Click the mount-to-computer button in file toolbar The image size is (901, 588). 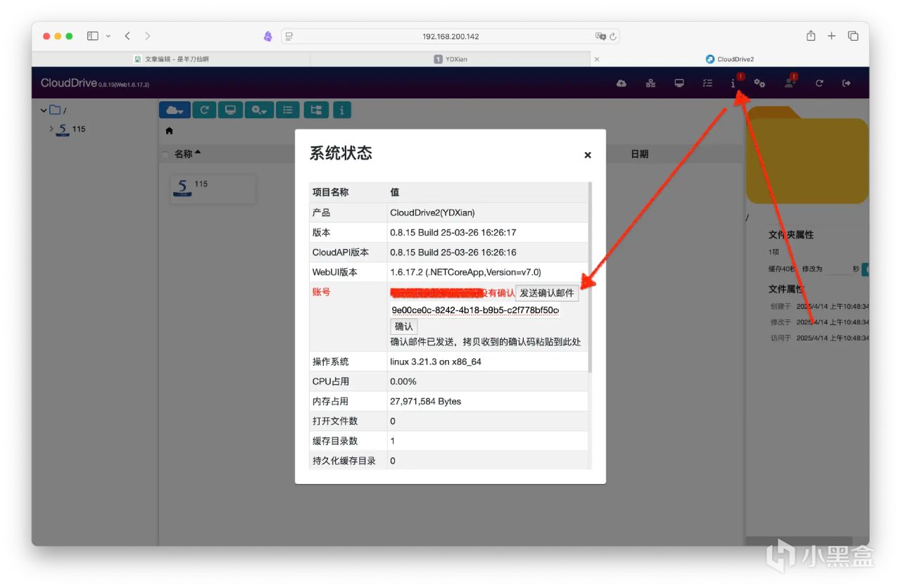tap(230, 110)
